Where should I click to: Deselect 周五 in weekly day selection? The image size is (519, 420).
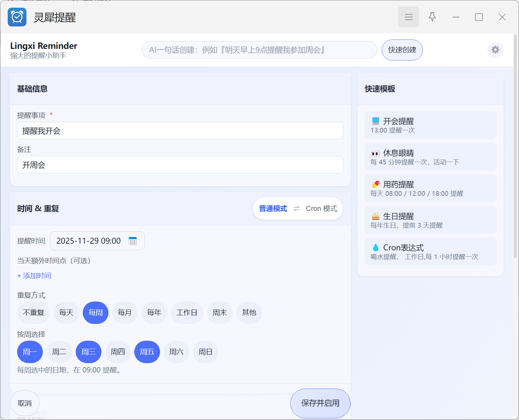(x=147, y=352)
